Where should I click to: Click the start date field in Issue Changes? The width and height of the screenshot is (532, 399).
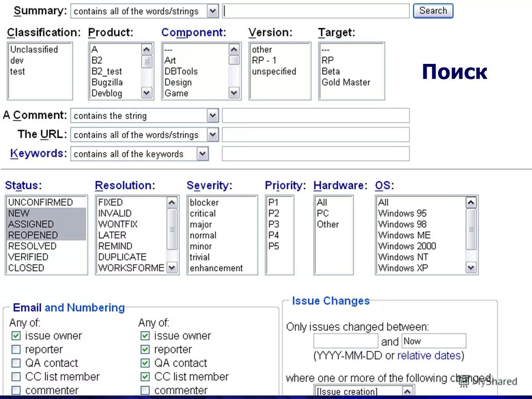point(346,341)
